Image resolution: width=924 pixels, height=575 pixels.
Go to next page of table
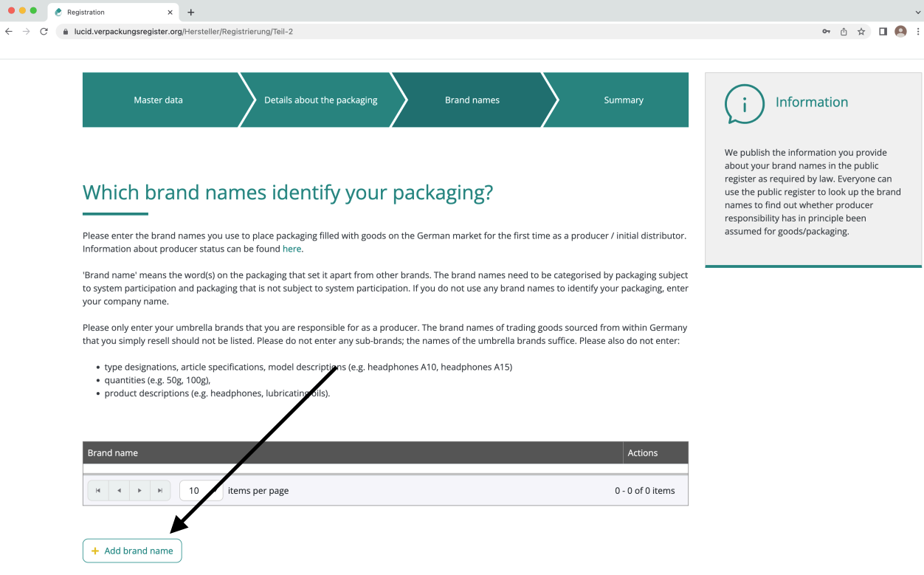point(139,491)
